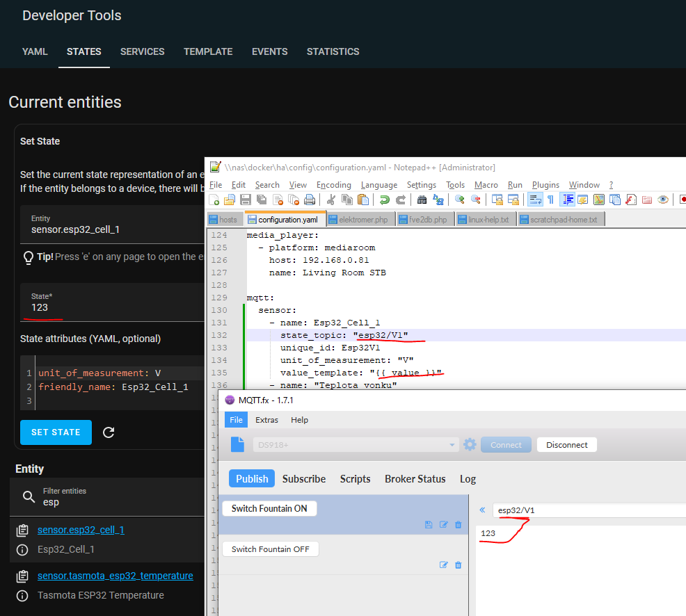Open the SERVICES tab in Developer Tools

coord(142,51)
